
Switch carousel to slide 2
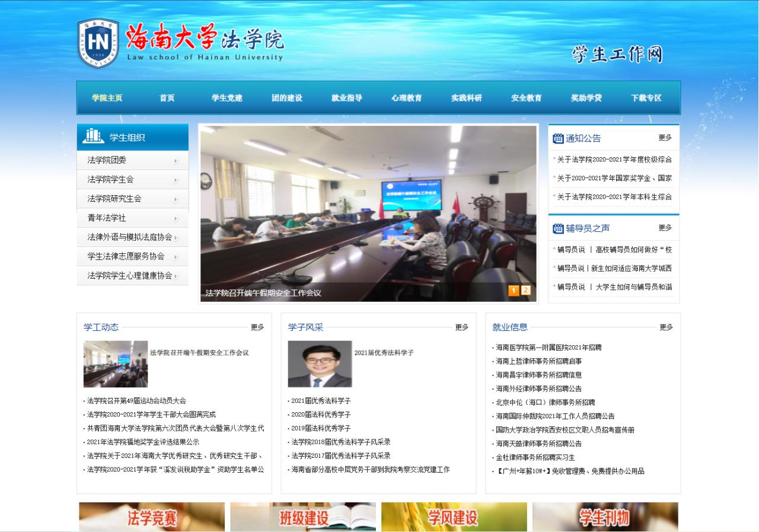pyautogui.click(x=525, y=290)
